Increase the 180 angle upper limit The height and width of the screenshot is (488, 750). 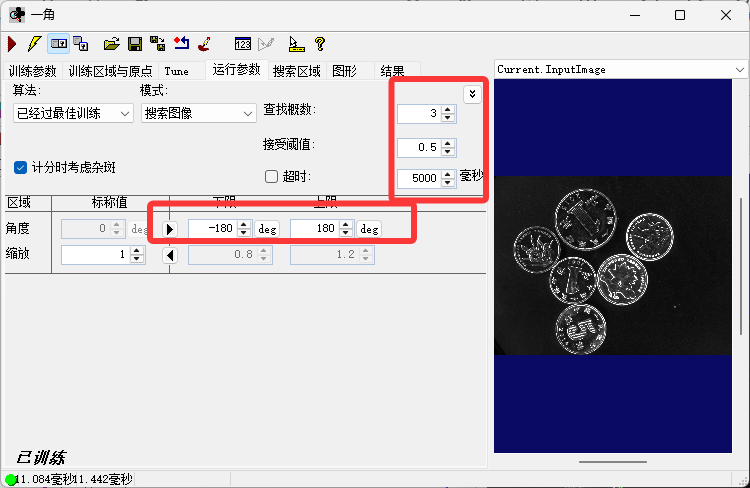[x=346, y=225]
